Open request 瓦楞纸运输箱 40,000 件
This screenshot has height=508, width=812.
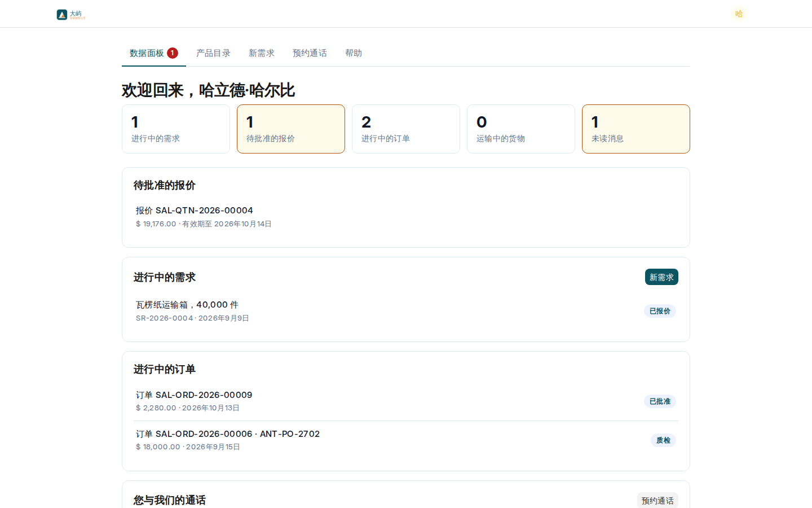(406, 311)
